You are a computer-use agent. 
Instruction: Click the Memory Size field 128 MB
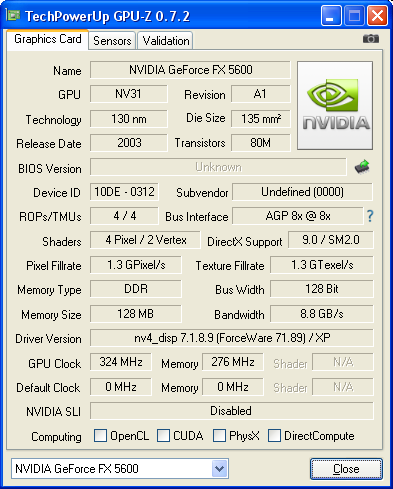point(136,314)
